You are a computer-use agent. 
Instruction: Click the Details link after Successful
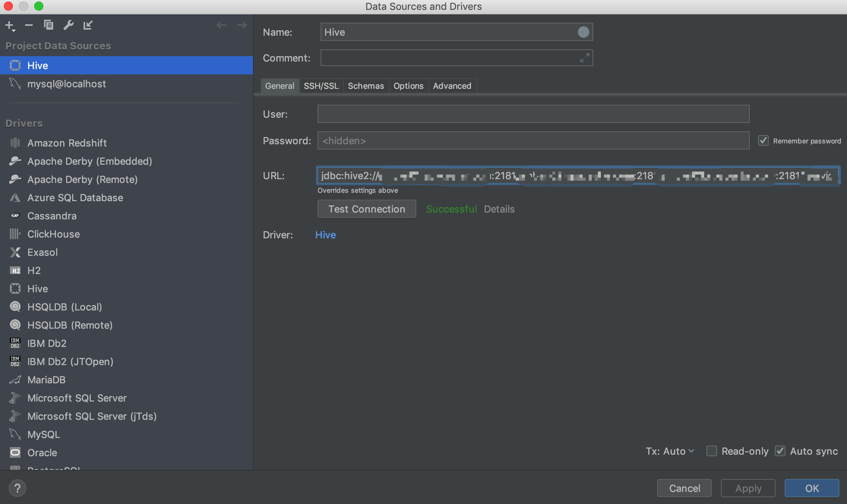coord(499,208)
